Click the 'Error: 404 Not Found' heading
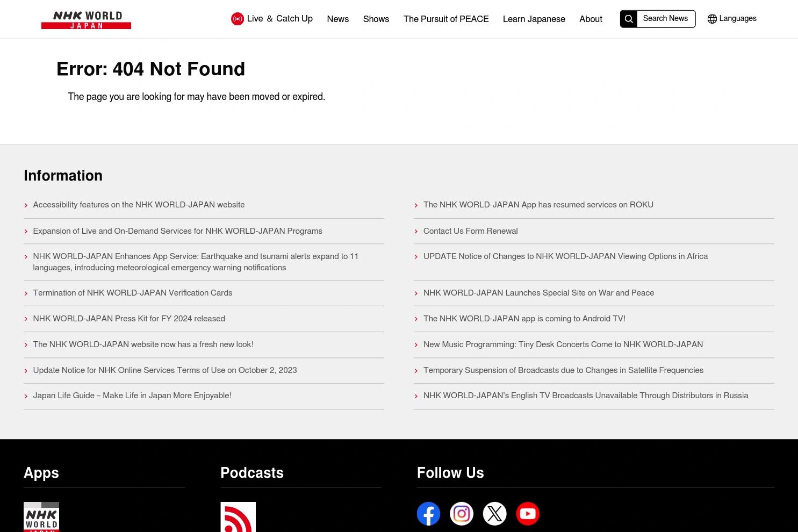 [x=151, y=69]
